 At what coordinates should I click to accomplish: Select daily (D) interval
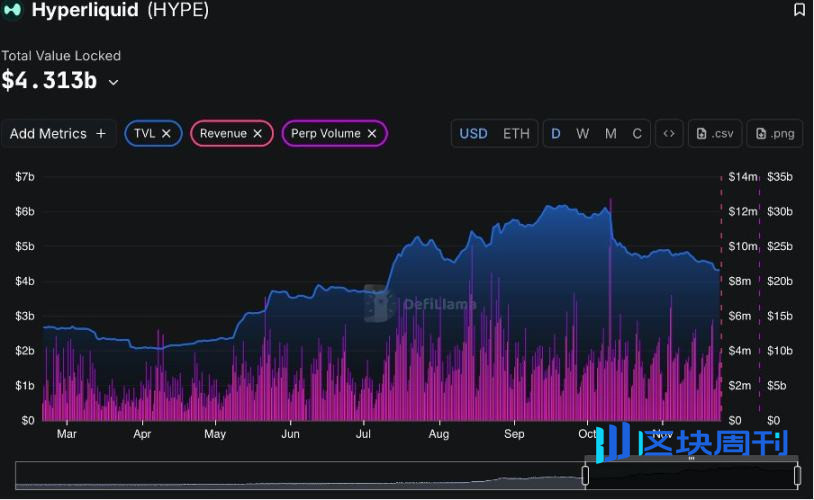(556, 133)
